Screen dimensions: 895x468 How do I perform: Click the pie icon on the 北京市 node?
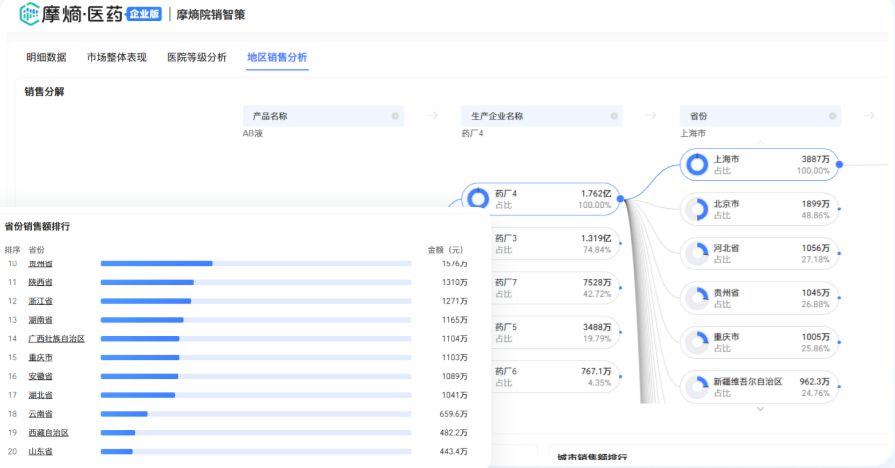pos(696,209)
